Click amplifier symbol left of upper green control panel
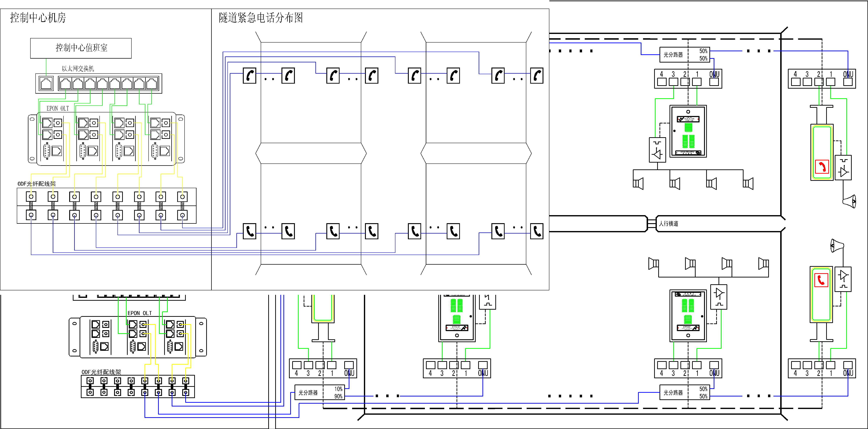The width and height of the screenshot is (868, 429). 657,150
